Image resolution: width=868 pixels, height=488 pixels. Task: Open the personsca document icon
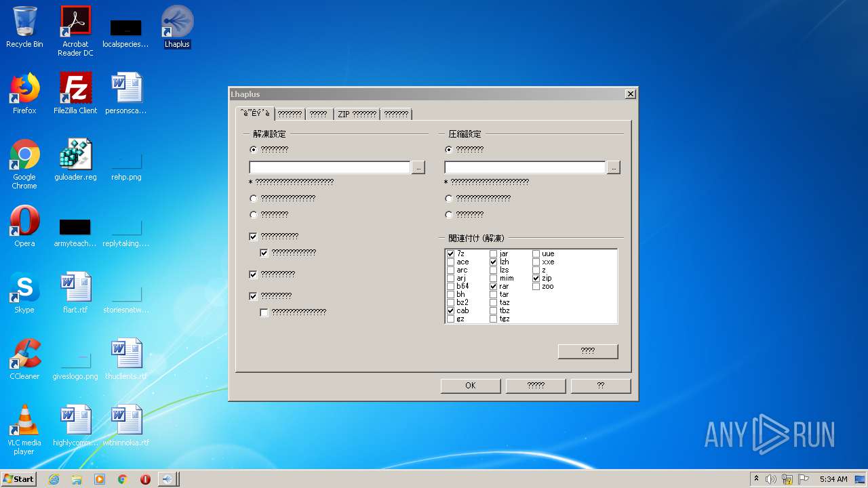[x=126, y=94]
